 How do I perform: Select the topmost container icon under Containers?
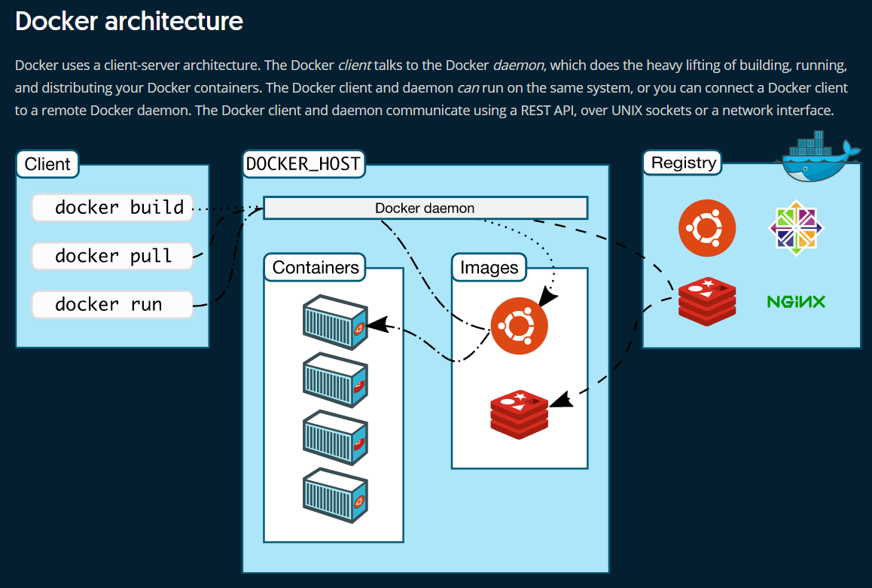point(335,324)
